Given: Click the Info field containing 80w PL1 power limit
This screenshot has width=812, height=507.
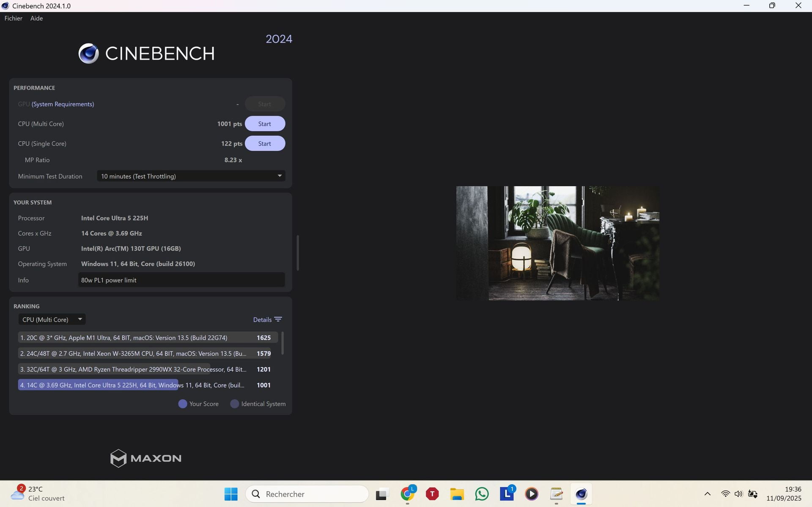Looking at the screenshot, I should (181, 280).
